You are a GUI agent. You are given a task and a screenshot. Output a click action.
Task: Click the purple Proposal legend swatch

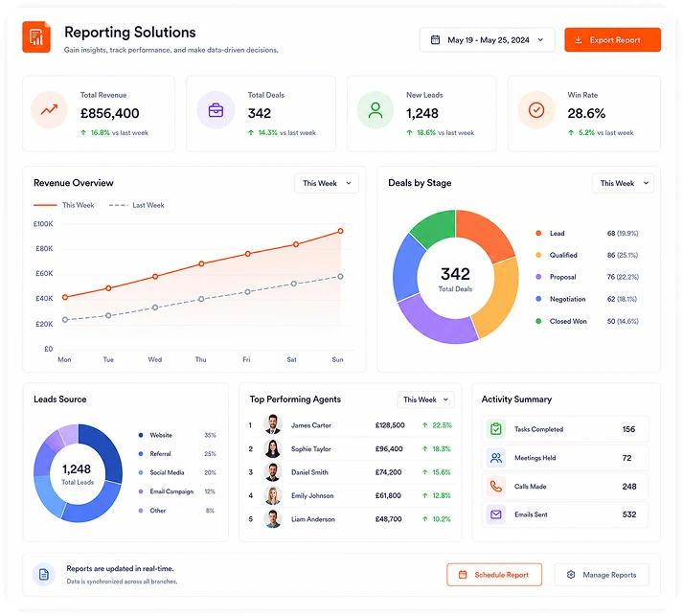538,277
